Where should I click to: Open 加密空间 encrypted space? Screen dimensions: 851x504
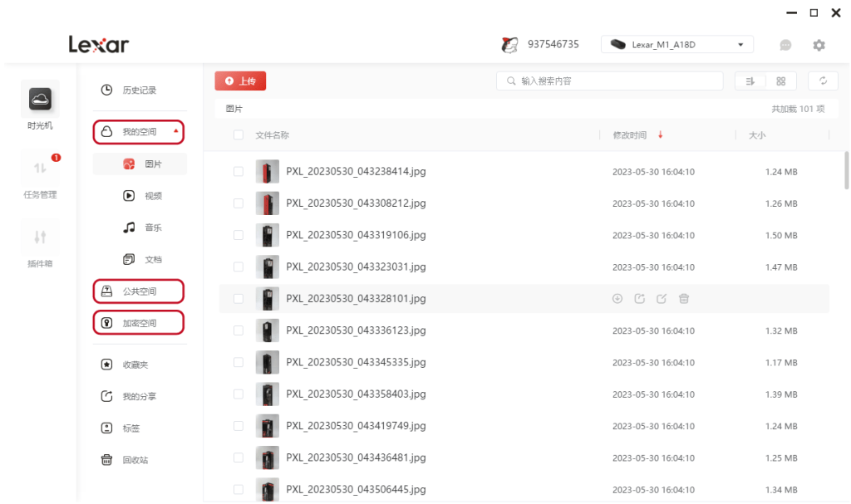pos(138,323)
